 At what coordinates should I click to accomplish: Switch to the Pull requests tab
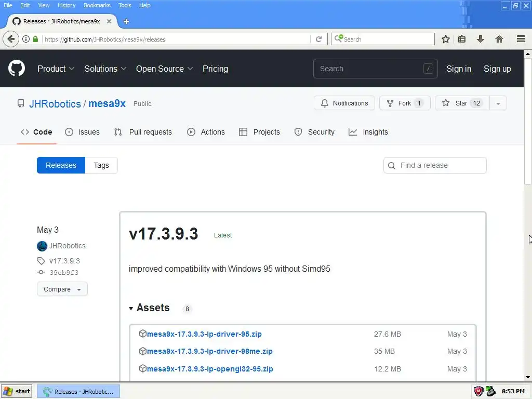(x=143, y=132)
